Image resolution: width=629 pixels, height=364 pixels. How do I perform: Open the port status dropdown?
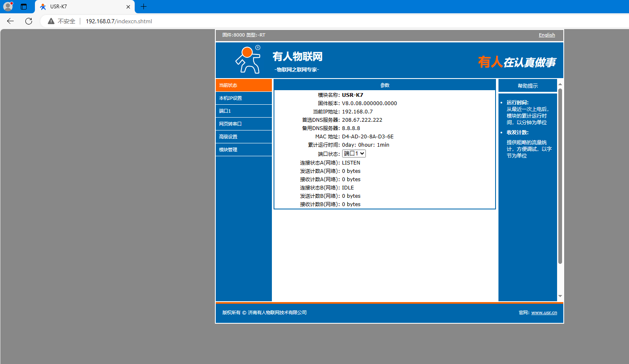tap(354, 154)
